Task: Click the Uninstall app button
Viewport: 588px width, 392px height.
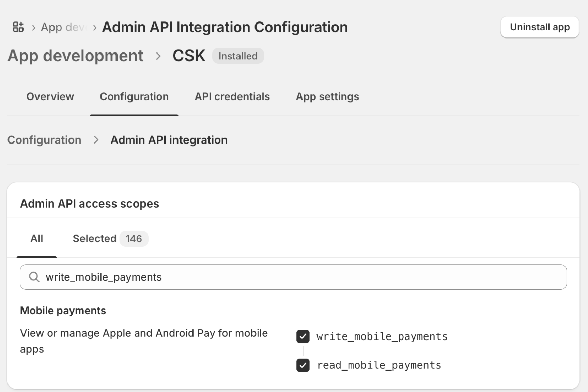Action: [x=539, y=27]
